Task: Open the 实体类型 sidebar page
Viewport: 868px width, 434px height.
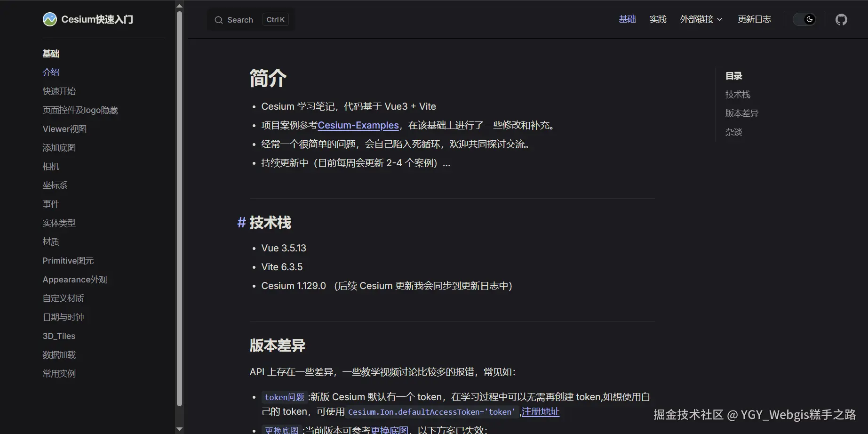Action: [59, 223]
